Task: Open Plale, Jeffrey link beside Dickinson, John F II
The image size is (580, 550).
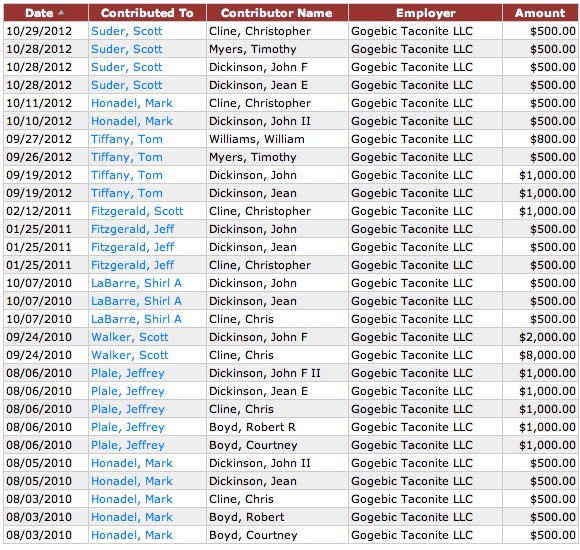Action: coord(128,373)
